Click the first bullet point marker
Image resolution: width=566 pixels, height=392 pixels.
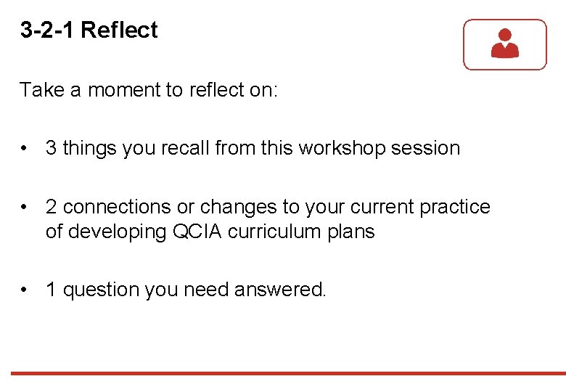pos(24,148)
